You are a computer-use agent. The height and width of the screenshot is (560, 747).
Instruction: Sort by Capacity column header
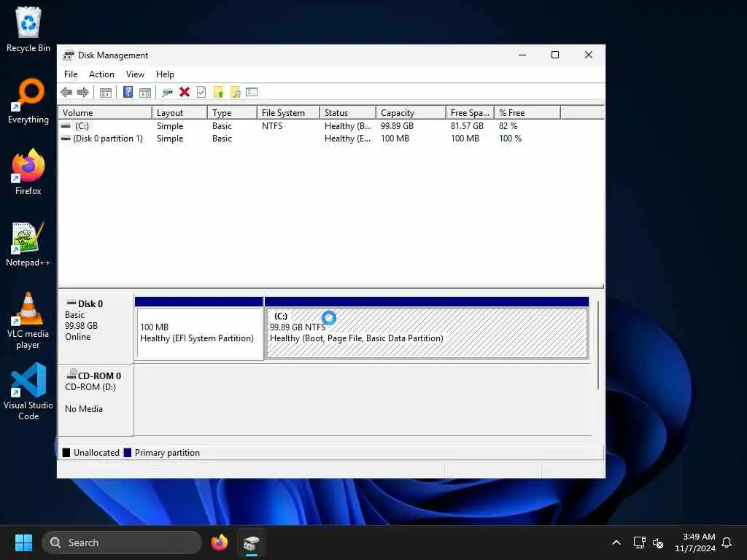(x=411, y=113)
